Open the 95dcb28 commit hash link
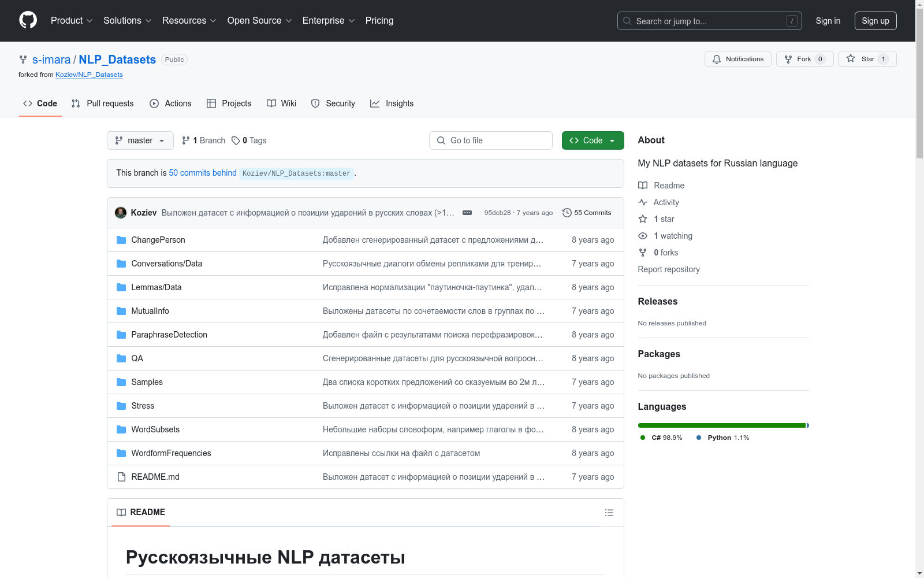The image size is (924, 578). point(498,213)
